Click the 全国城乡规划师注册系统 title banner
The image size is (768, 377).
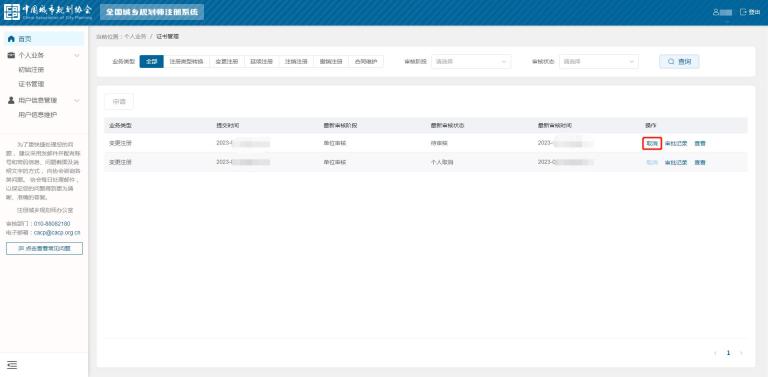coord(152,12)
